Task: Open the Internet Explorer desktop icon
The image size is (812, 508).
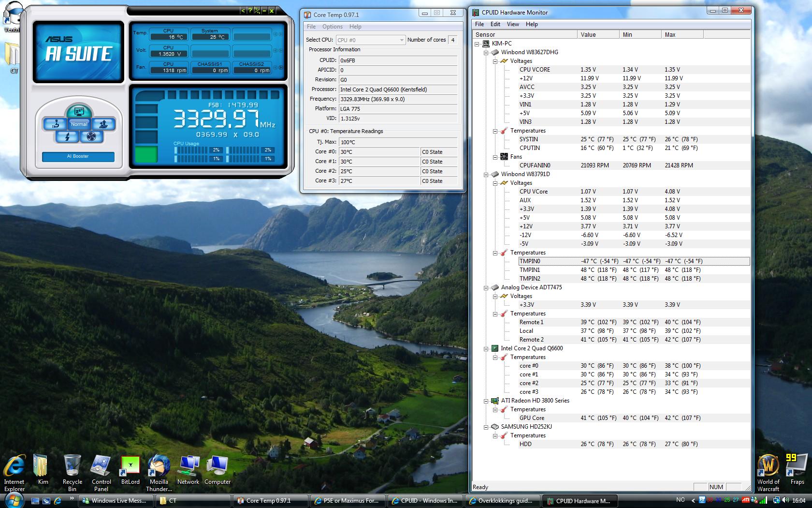Action: [x=14, y=473]
